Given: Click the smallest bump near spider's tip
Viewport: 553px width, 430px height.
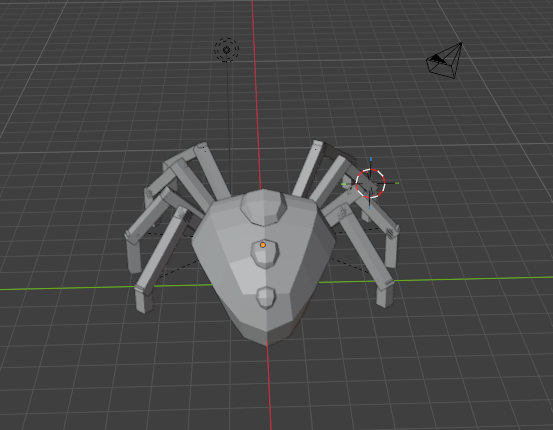Looking at the screenshot, I should click(x=266, y=298).
